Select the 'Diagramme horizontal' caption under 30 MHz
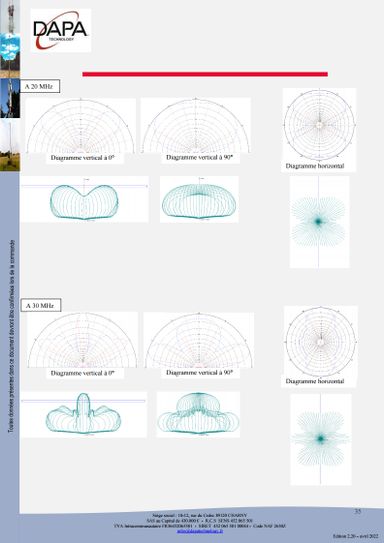This screenshot has height=543, width=384. pyautogui.click(x=315, y=381)
